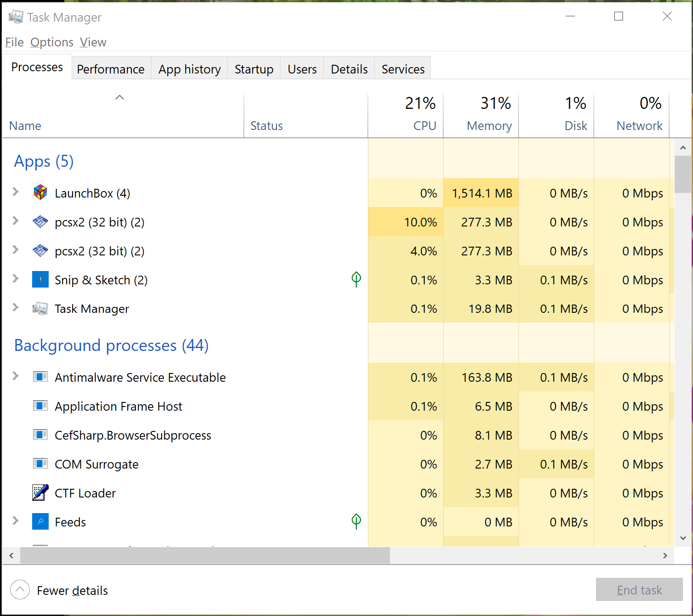Click the 1,514.1 MB memory value
The width and height of the screenshot is (693, 616).
click(x=482, y=193)
